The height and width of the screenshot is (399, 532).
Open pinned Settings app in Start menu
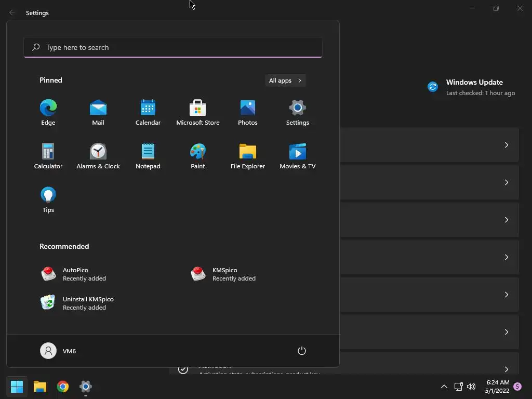click(x=298, y=113)
